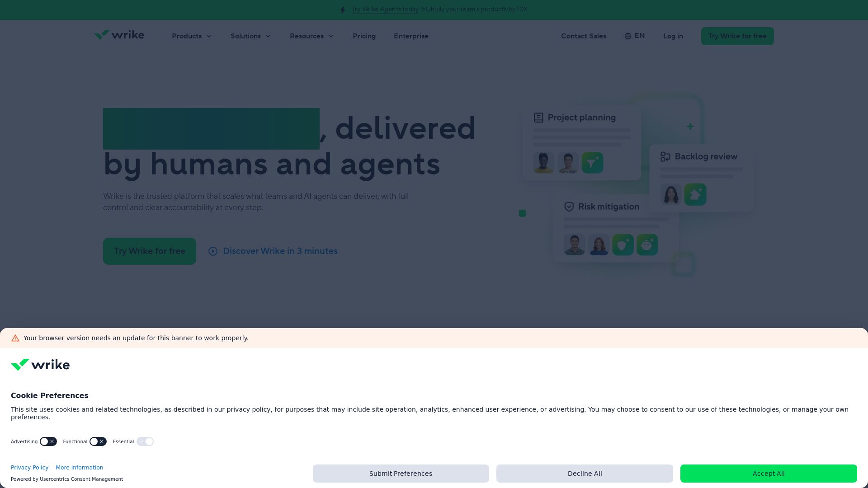
Task: Click the Cookie Preferences heading
Action: 50,396
